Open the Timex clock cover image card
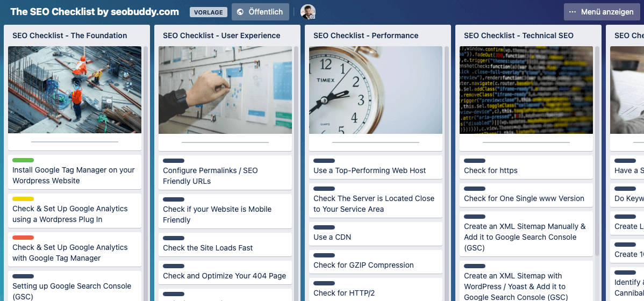The width and height of the screenshot is (644, 301). pyautogui.click(x=376, y=90)
